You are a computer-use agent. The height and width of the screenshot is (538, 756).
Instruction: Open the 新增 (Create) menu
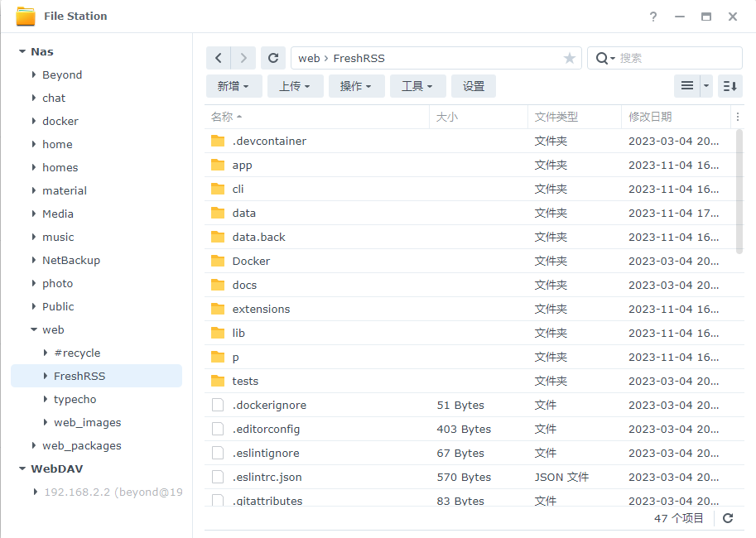[234, 86]
